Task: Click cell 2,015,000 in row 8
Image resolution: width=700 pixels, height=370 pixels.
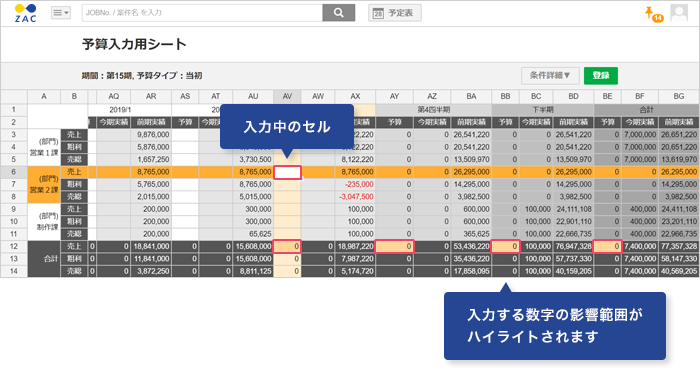Action: point(151,197)
